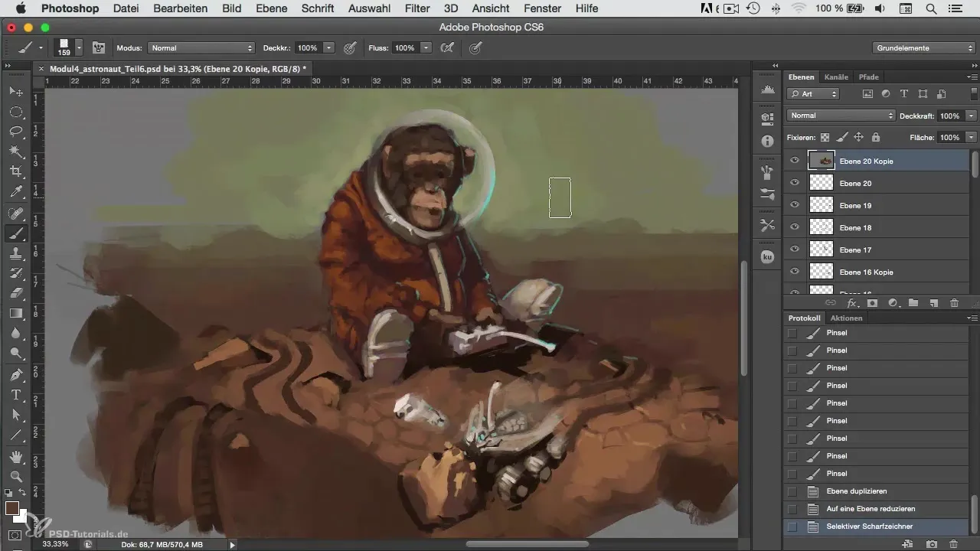Select the History Brush tool
This screenshot has width=980, height=551.
16,273
